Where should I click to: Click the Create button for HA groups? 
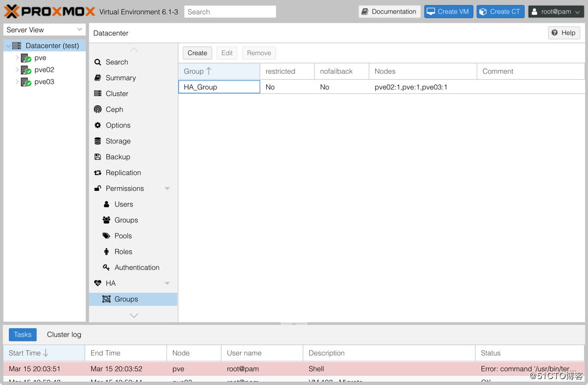[197, 53]
